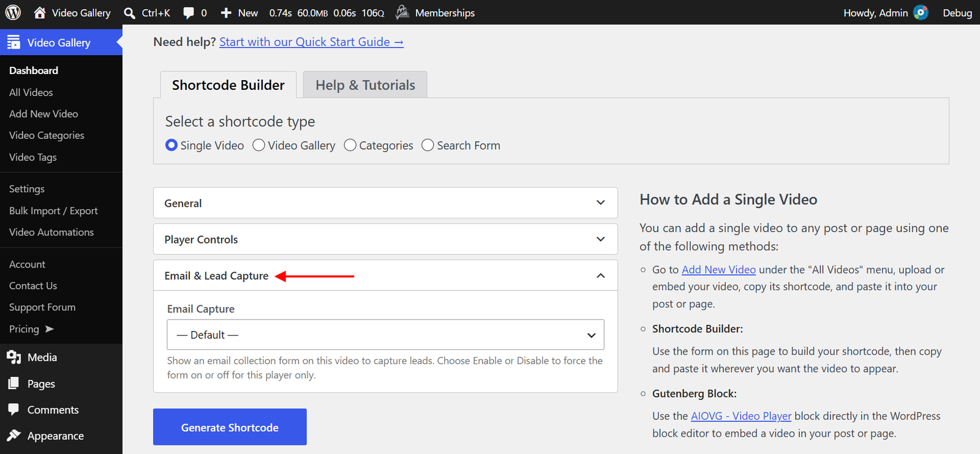Select Categories shortcode type
This screenshot has height=454, width=980.
[350, 145]
